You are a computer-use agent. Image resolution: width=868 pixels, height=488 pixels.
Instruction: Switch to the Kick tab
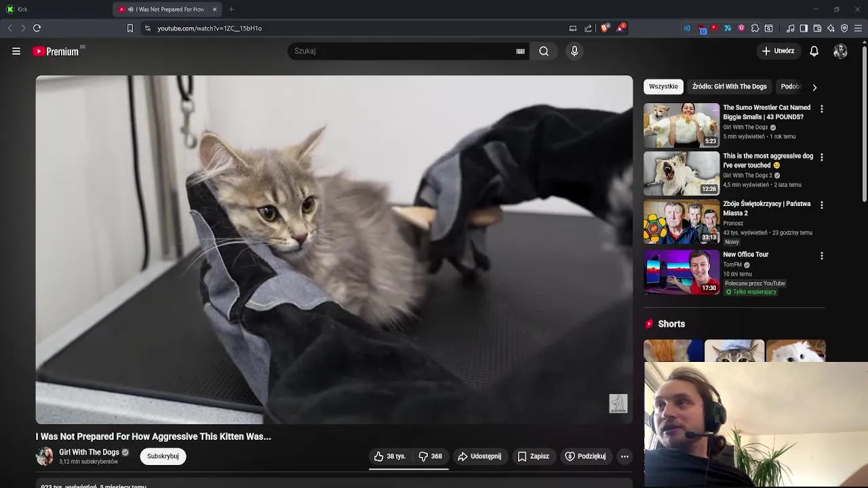click(54, 9)
